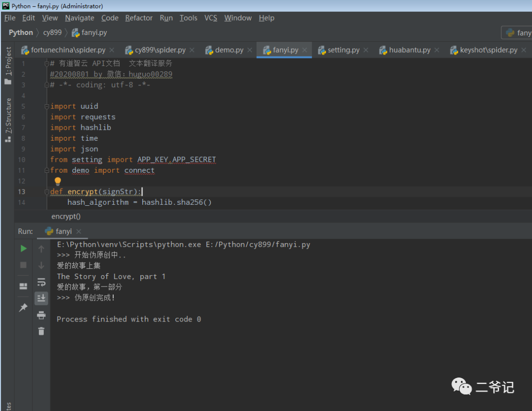The width and height of the screenshot is (532, 411).
Task: Close the fanyi.py editor tab
Action: coord(305,50)
